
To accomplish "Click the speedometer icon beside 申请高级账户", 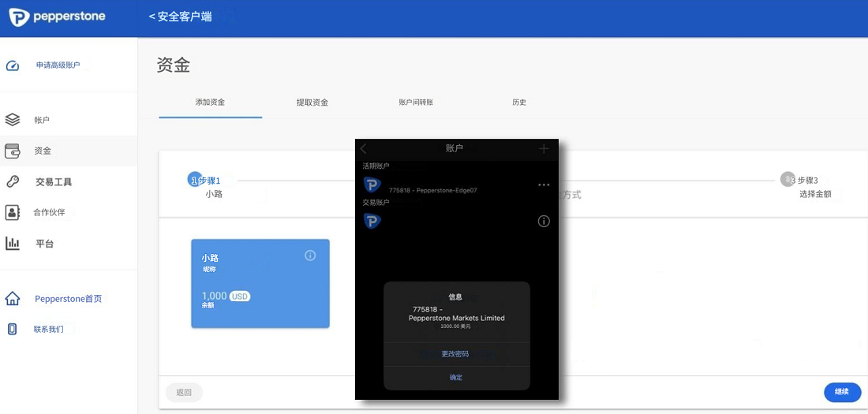I will 12,65.
